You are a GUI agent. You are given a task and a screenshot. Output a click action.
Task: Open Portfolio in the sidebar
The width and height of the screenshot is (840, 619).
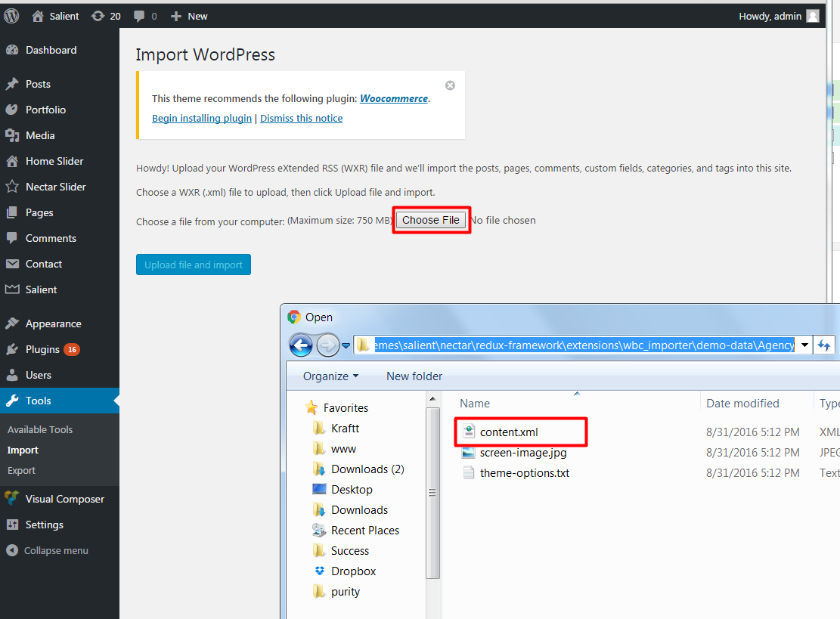click(45, 110)
